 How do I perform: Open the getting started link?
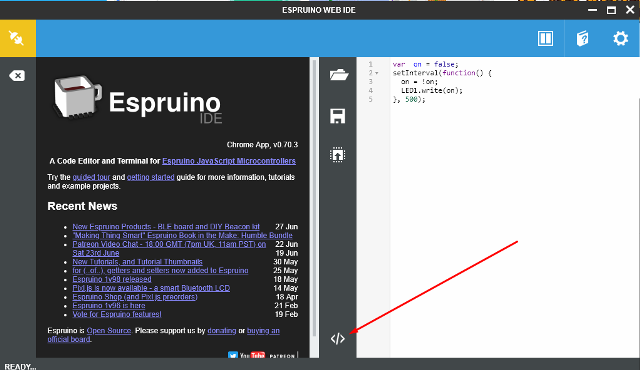click(151, 177)
